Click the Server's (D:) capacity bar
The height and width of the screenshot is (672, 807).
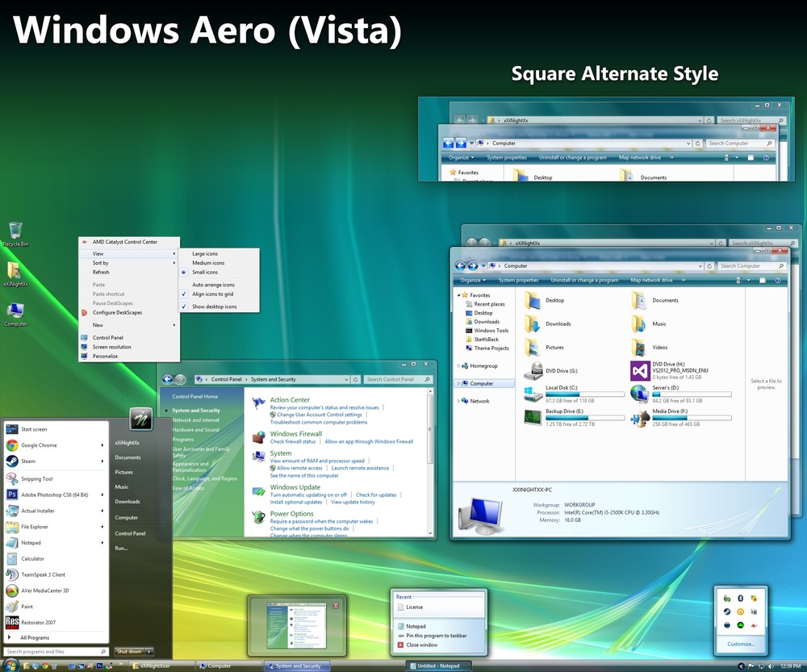(692, 394)
